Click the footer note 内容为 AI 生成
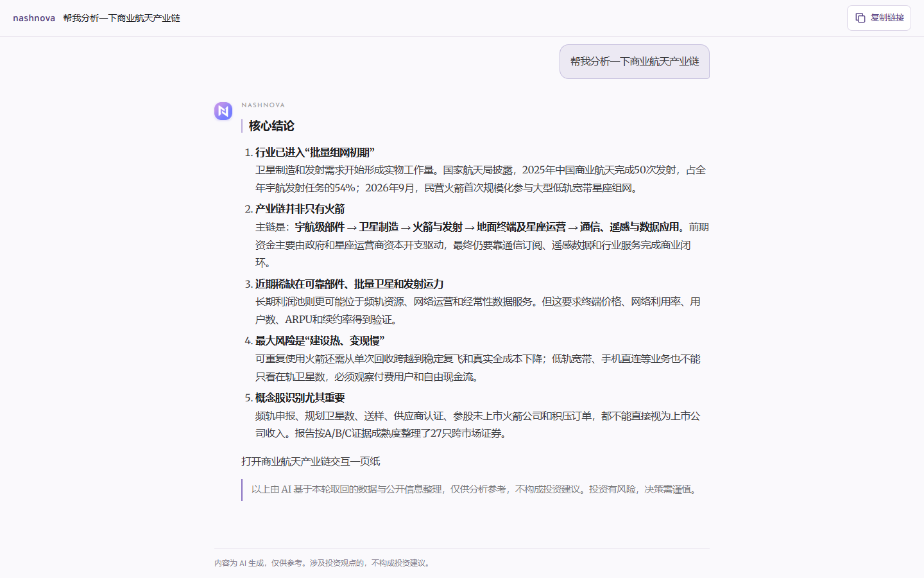Screen dimensions: 924x578 323,563
